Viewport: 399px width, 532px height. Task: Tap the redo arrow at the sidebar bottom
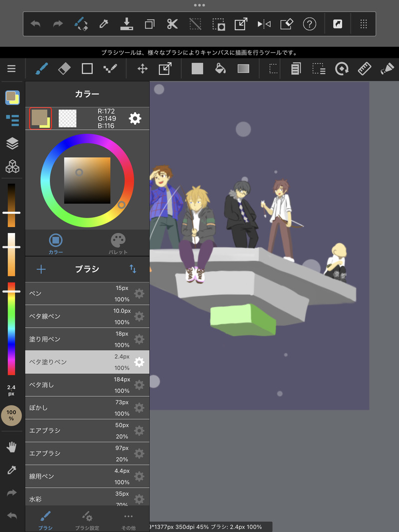[x=12, y=493]
